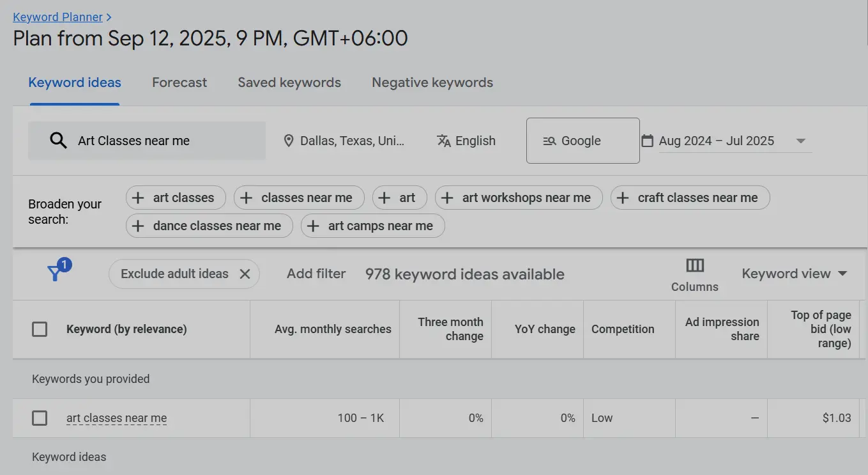The height and width of the screenshot is (475, 868).
Task: Add the art classes keyword via plus icon
Action: pos(138,198)
